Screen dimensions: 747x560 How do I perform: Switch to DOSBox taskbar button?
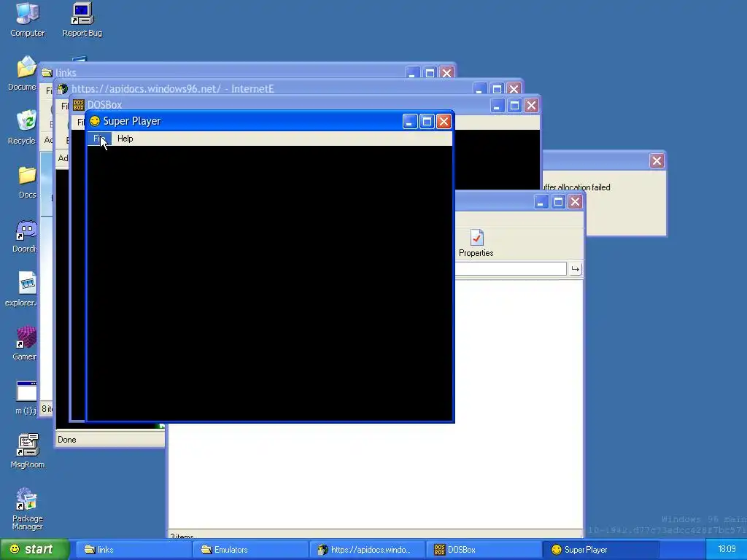[483, 550]
